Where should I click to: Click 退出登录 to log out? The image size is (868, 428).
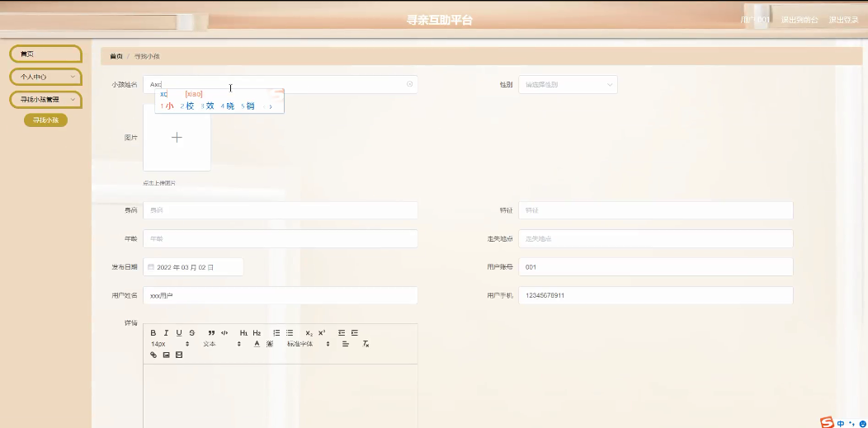(x=843, y=20)
